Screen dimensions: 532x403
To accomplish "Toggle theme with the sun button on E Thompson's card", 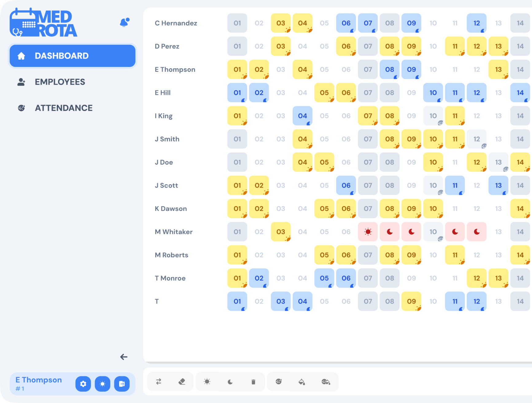I will point(102,384).
